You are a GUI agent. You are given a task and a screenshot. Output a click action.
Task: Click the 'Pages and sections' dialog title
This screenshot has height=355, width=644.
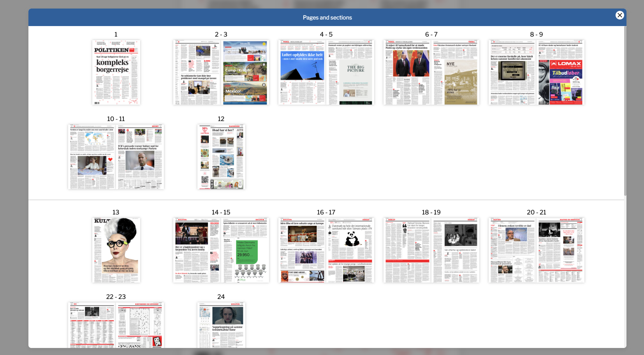click(x=327, y=18)
